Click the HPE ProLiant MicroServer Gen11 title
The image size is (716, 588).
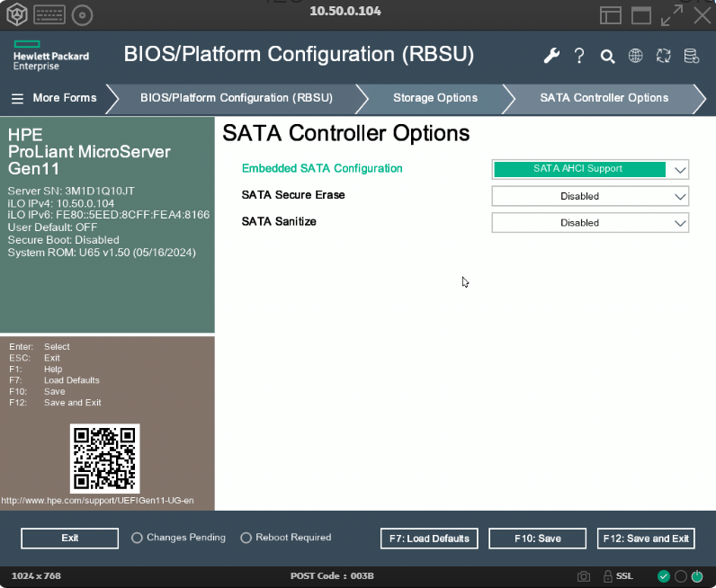[x=89, y=152]
